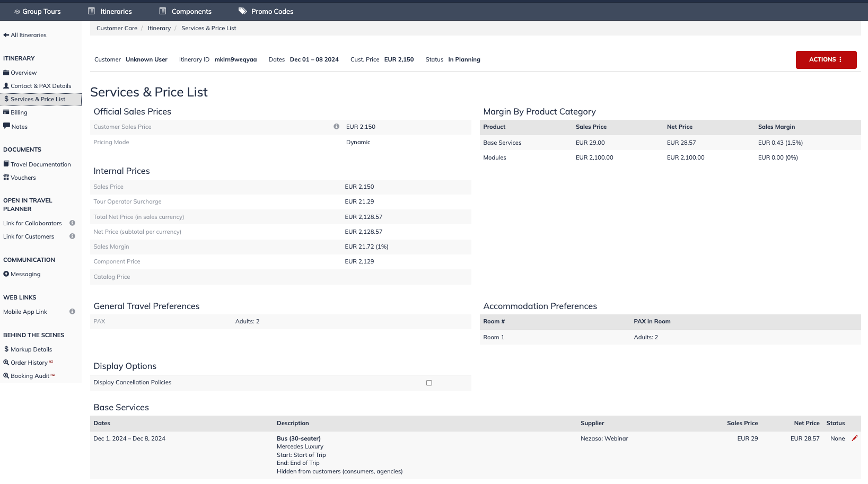Click the Messaging arrow icon
Image resolution: width=868 pixels, height=484 pixels.
click(x=6, y=274)
